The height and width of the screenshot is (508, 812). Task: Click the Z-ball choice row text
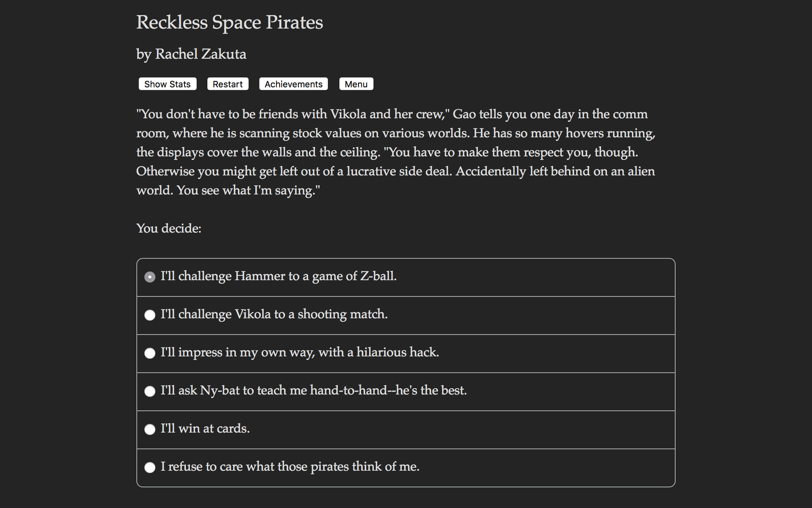click(x=279, y=277)
